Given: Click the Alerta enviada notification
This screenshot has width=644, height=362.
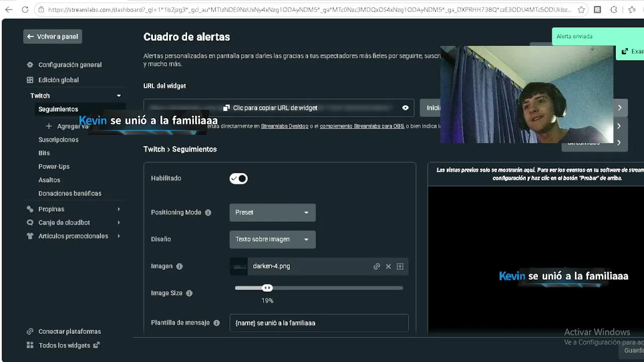Looking at the screenshot, I should (598, 36).
